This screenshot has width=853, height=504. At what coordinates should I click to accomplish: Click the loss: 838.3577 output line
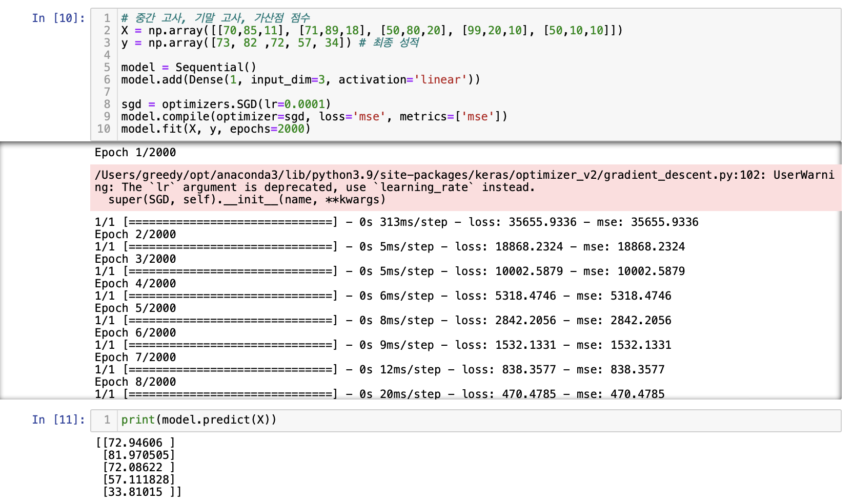380,370
